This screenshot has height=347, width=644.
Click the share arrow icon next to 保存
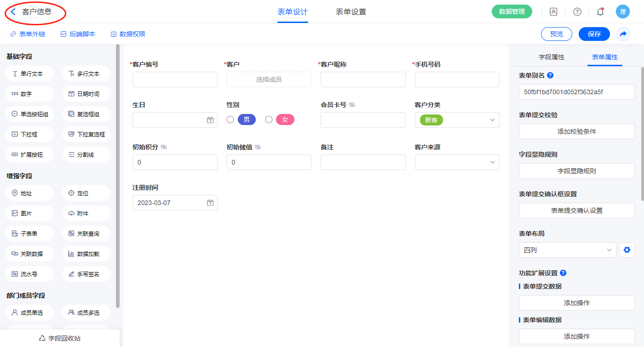pos(623,34)
